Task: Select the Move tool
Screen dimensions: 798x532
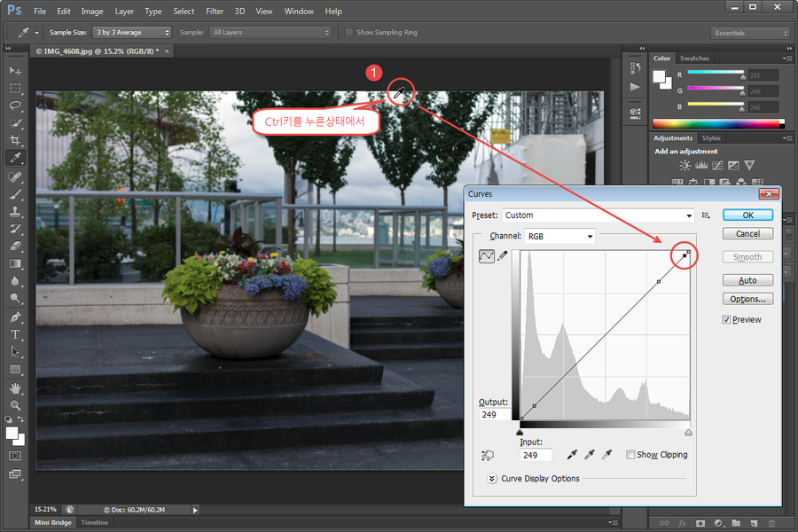Action: coord(15,70)
